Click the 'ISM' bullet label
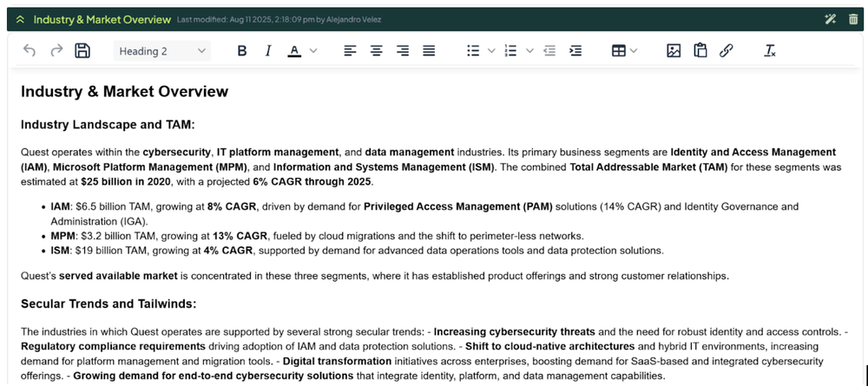The height and width of the screenshot is (386, 868). [x=61, y=251]
